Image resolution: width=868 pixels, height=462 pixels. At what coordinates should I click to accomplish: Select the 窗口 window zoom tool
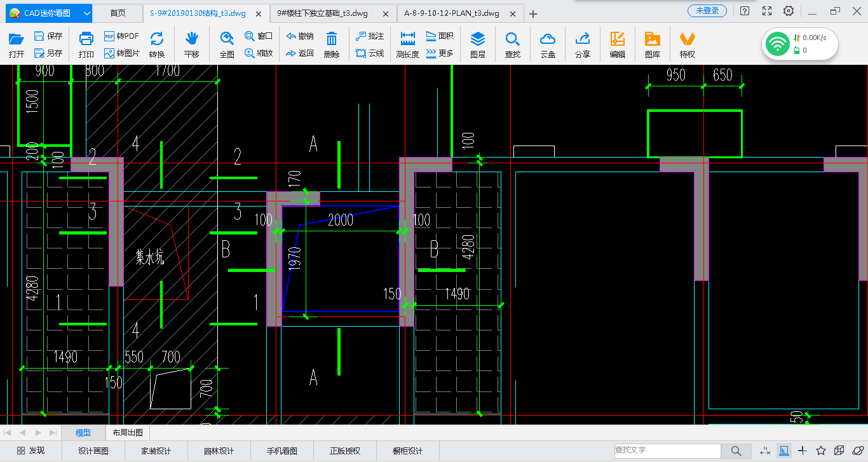[259, 36]
